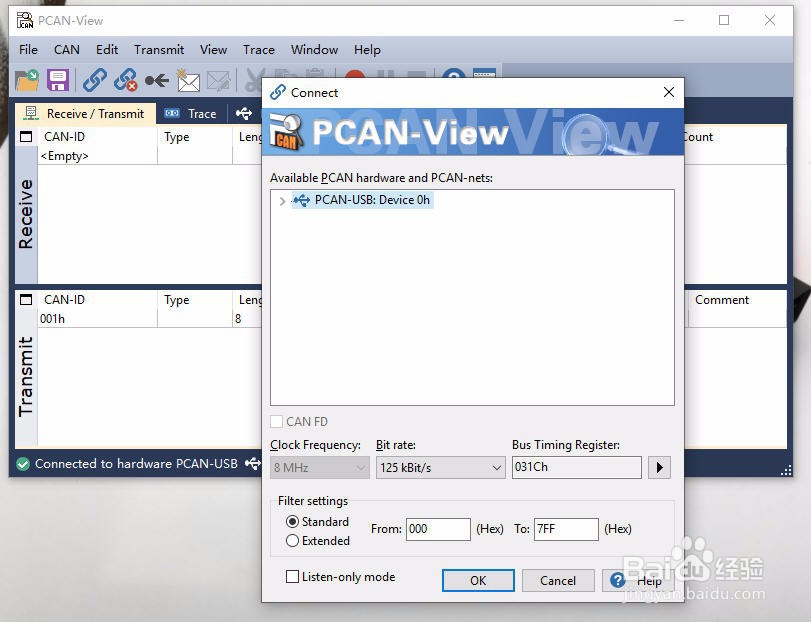
Task: Click the PCAN-View app icon in title bar
Action: click(24, 20)
